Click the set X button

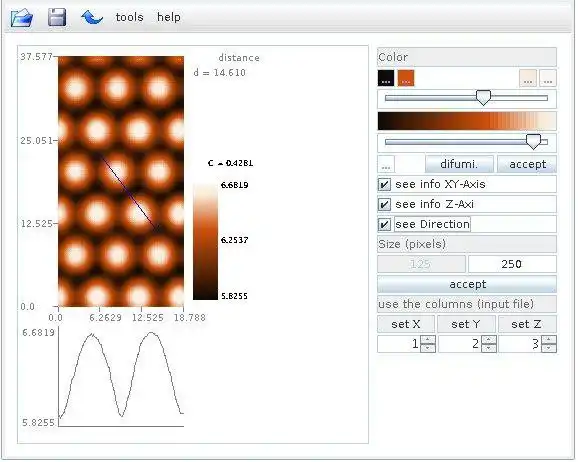pos(406,324)
